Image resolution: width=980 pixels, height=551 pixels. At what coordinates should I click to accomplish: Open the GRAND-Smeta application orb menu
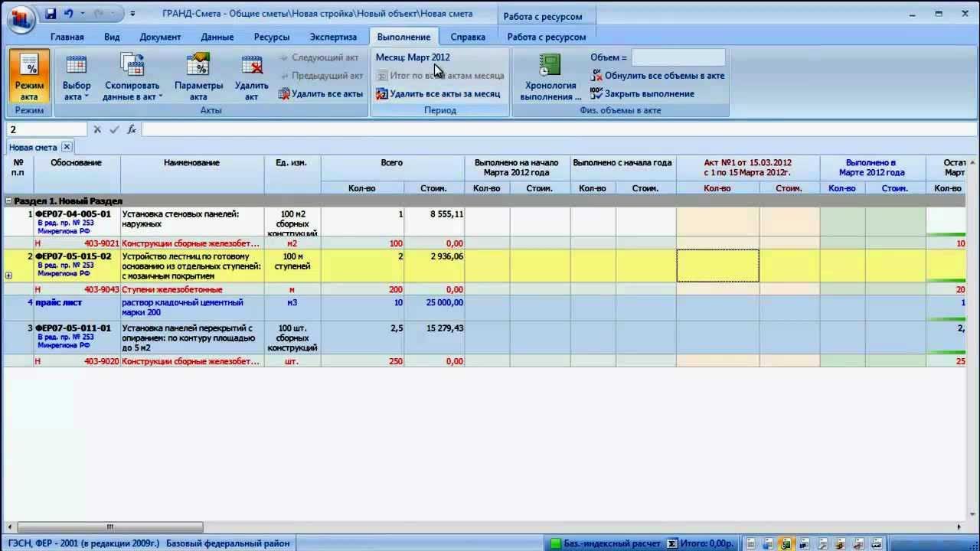tap(21, 19)
